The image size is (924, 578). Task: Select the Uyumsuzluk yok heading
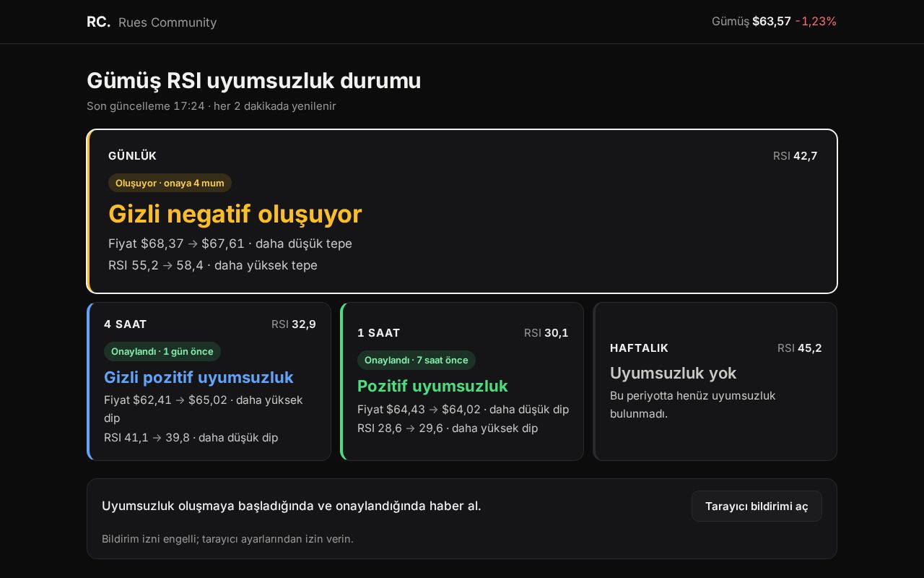[673, 373]
